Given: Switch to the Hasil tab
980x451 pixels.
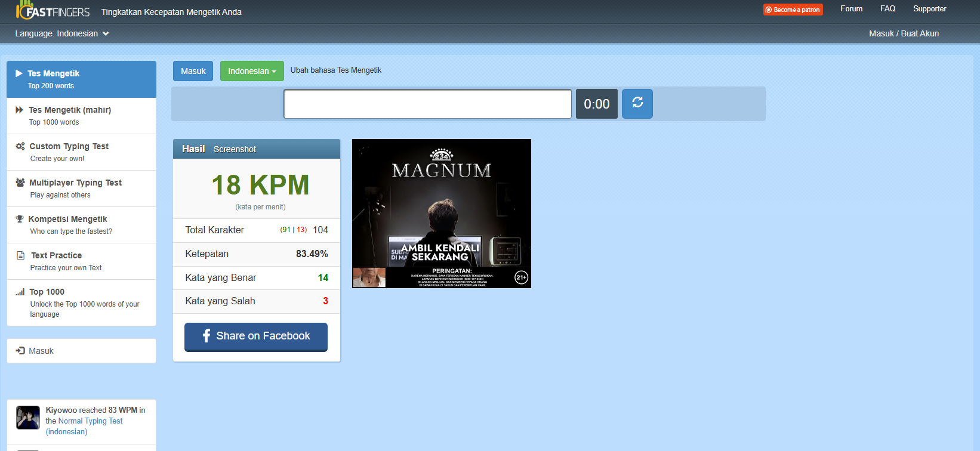Looking at the screenshot, I should 193,149.
